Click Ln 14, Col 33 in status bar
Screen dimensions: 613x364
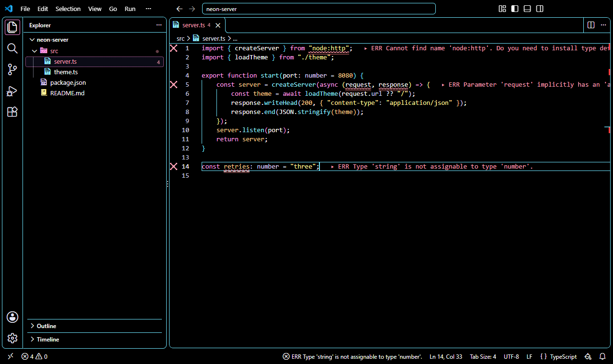tap(446, 356)
